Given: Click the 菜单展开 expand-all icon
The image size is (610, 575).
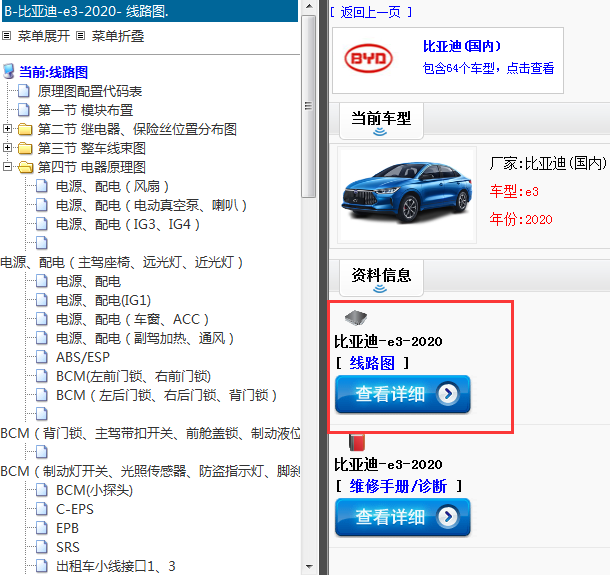Looking at the screenshot, I should [x=6, y=36].
